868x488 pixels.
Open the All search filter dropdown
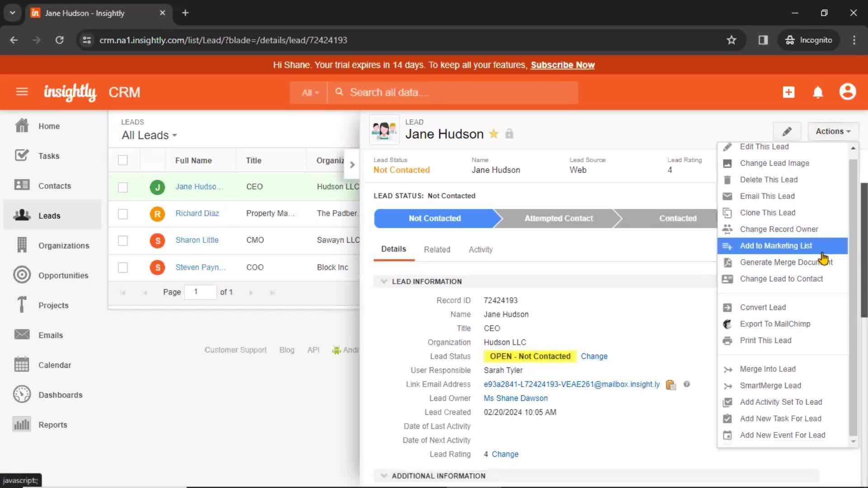point(309,93)
